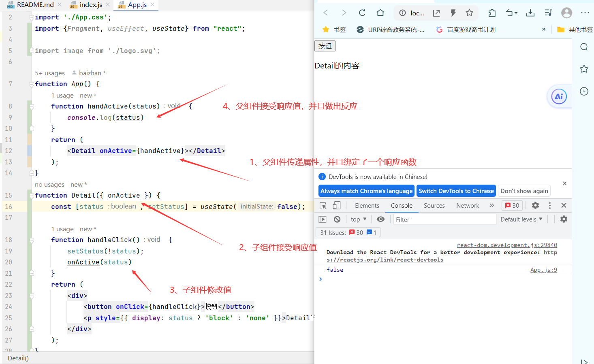
Task: Toggle the live expression eye icon
Action: coord(380,219)
